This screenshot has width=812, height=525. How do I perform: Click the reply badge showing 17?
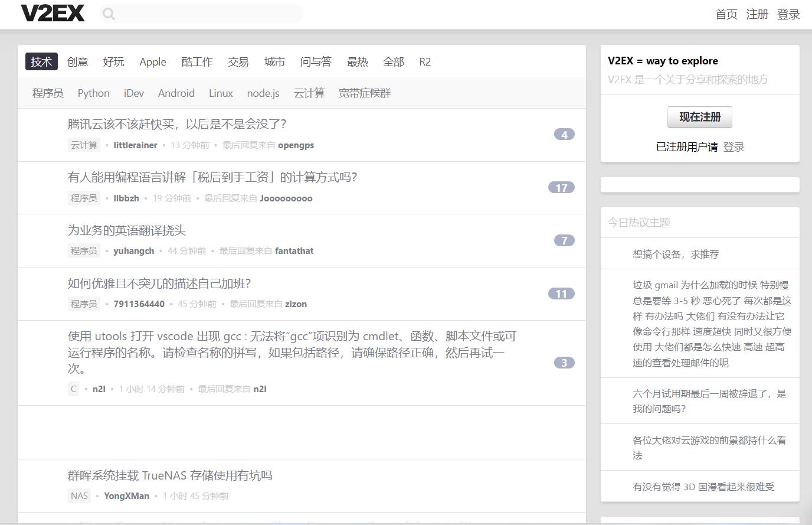pyautogui.click(x=561, y=187)
